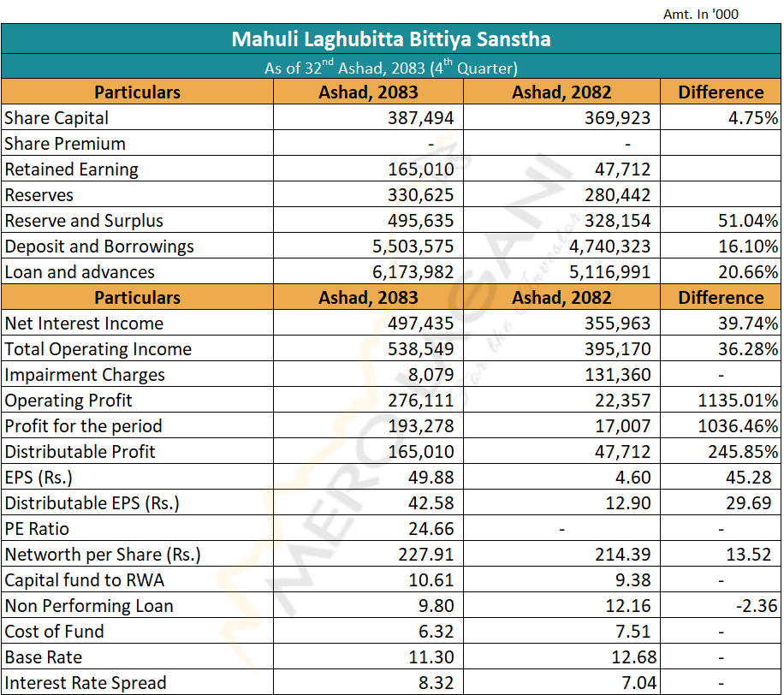
Task: Click the Net Interest Income label
Action: coord(84,324)
